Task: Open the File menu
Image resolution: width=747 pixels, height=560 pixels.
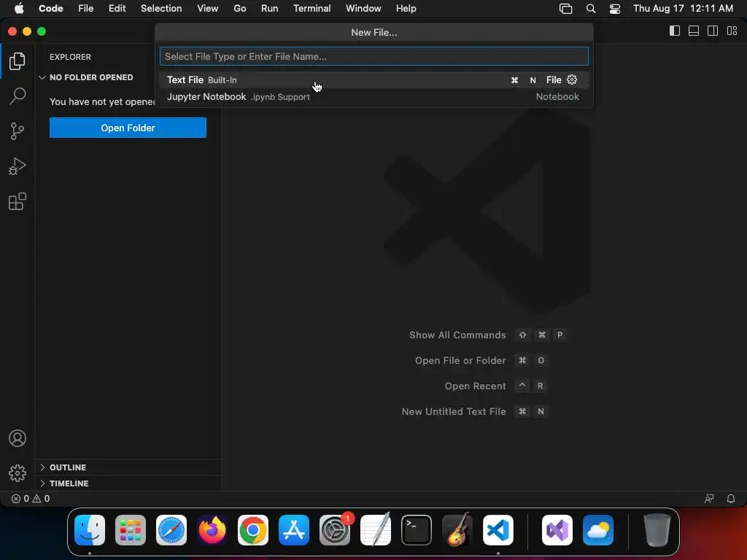Action: point(86,8)
